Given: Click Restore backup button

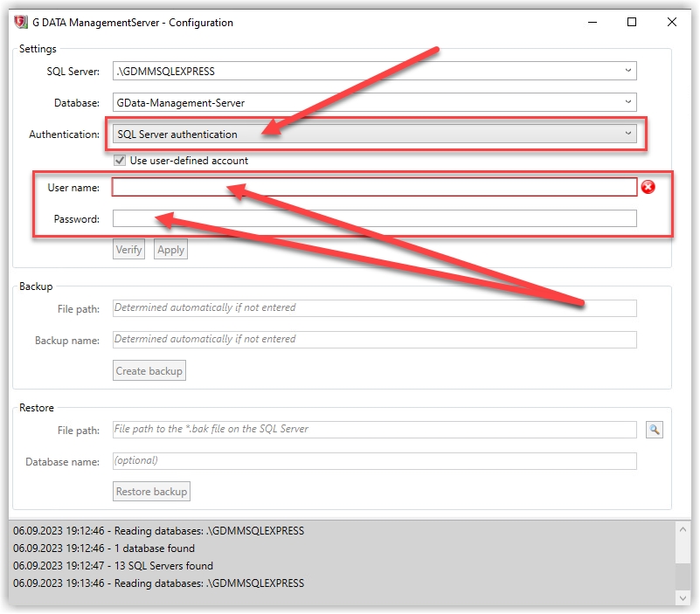Looking at the screenshot, I should [x=151, y=492].
